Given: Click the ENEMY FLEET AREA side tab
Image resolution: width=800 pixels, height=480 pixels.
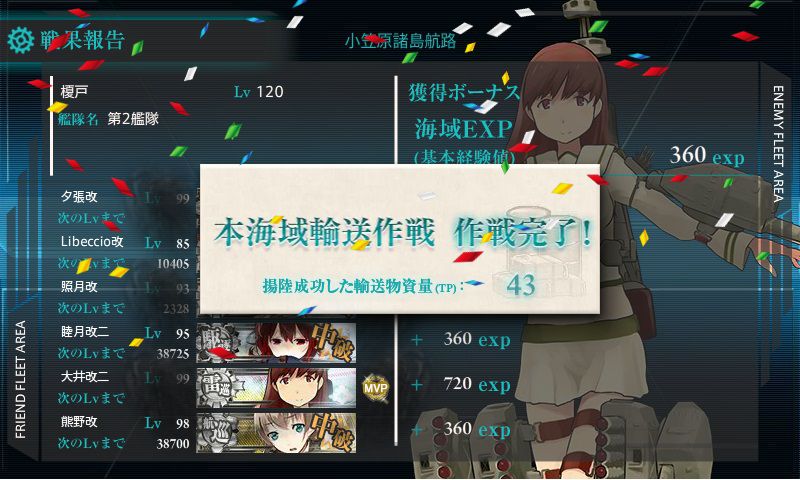Looking at the screenshot, I should coord(778,144).
